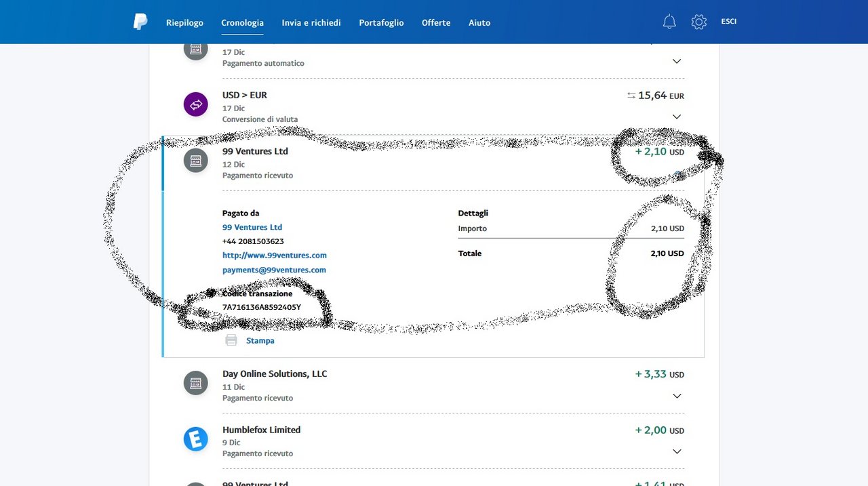Click the USD > EUR conversion icon
The width and height of the screenshot is (868, 486).
196,104
